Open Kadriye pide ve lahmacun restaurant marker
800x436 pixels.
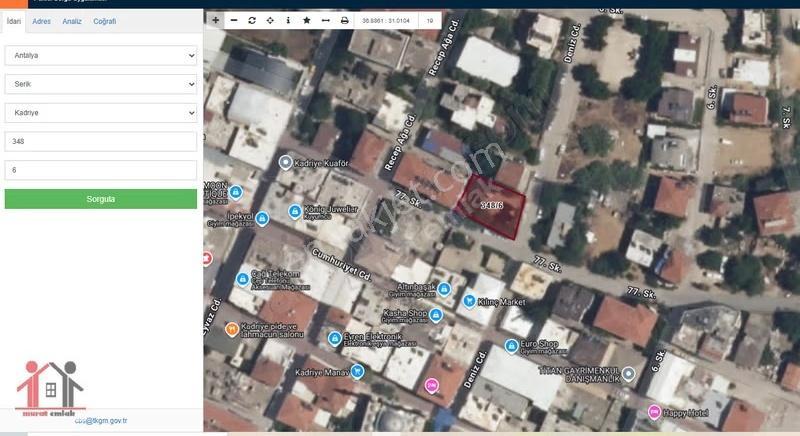(232, 329)
